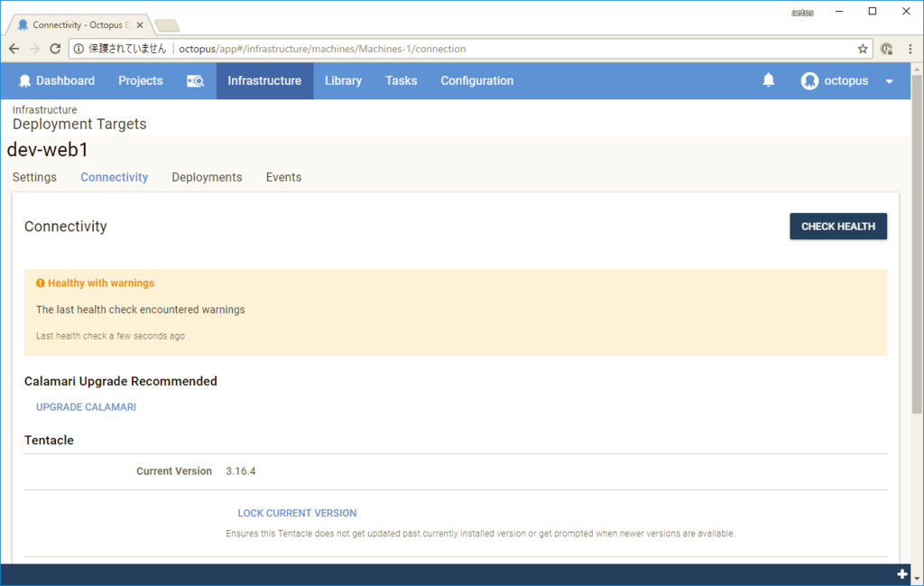Image resolution: width=924 pixels, height=586 pixels.
Task: Open Configuration menu
Action: (x=477, y=80)
